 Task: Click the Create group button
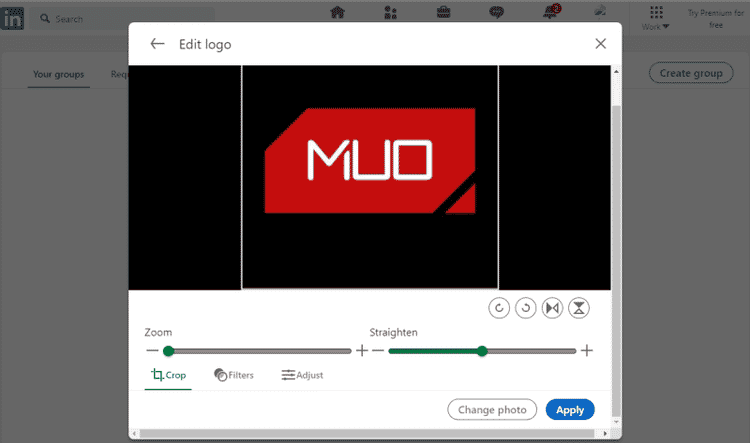691,73
